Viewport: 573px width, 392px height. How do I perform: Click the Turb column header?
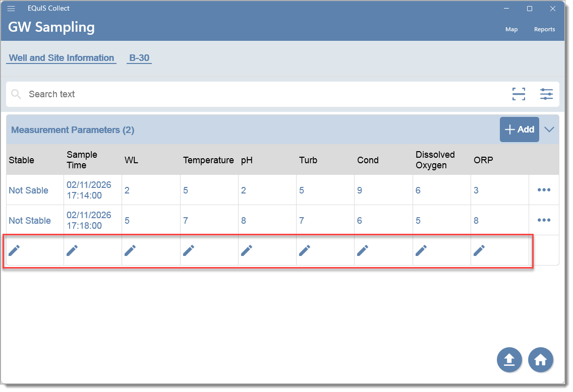pos(308,160)
